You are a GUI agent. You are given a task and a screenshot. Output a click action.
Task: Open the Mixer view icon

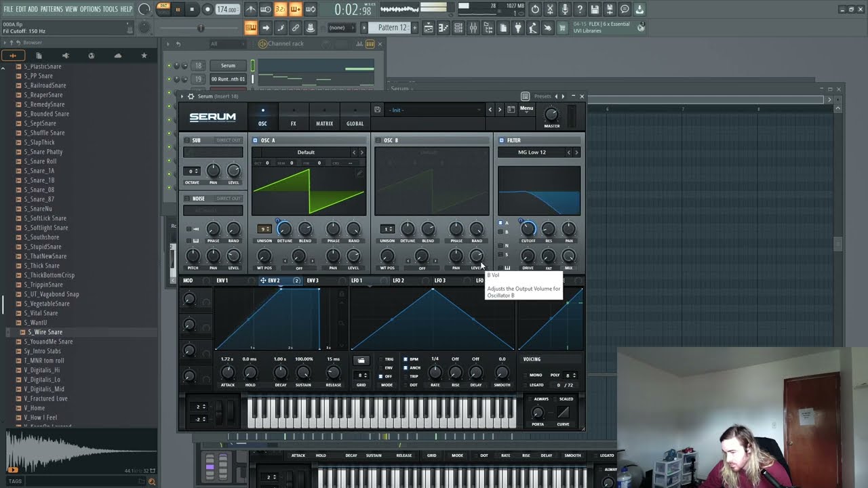click(473, 28)
